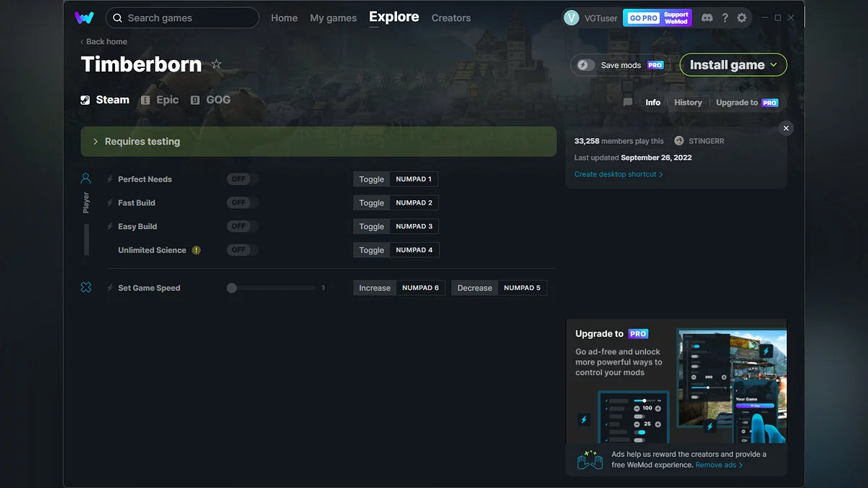
Task: Enable the Fast Build toggle
Action: point(242,203)
